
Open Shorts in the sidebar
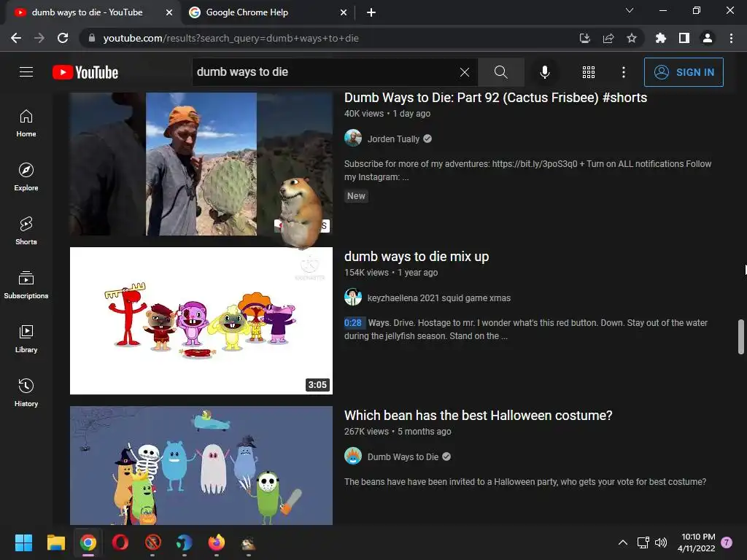point(26,231)
